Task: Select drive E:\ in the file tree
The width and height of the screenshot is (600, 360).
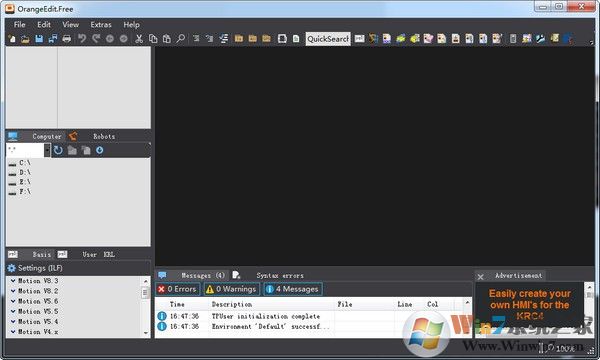Action: 25,182
